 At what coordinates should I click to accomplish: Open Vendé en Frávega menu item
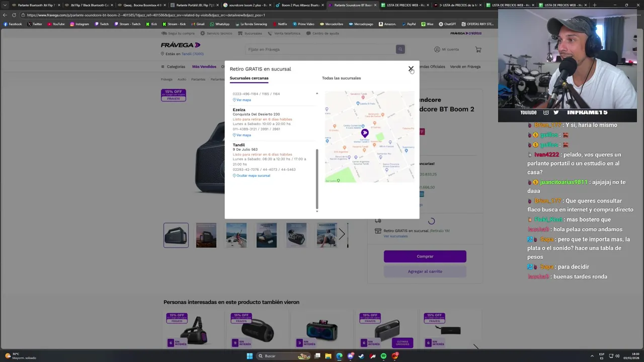coord(465,66)
